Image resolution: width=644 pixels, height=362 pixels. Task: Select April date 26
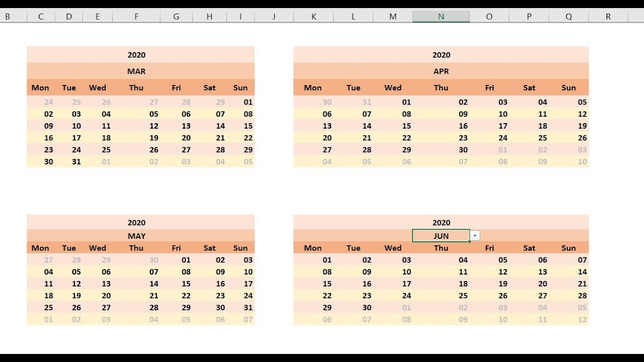click(x=582, y=138)
